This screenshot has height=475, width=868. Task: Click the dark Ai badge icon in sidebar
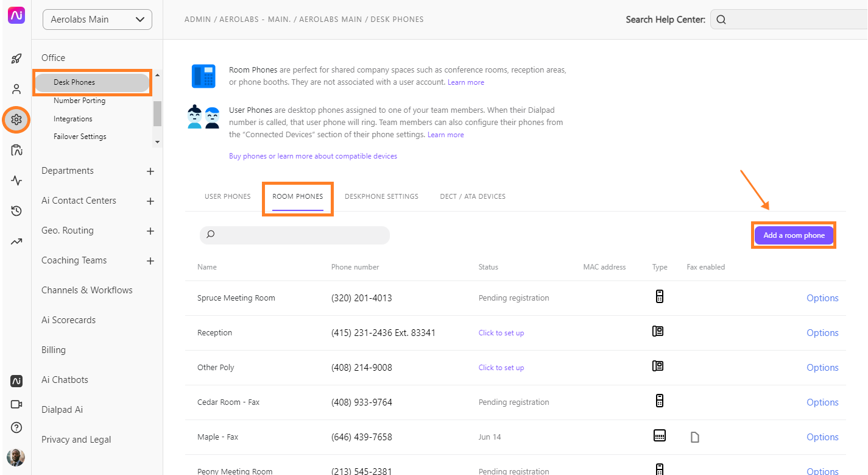point(16,381)
